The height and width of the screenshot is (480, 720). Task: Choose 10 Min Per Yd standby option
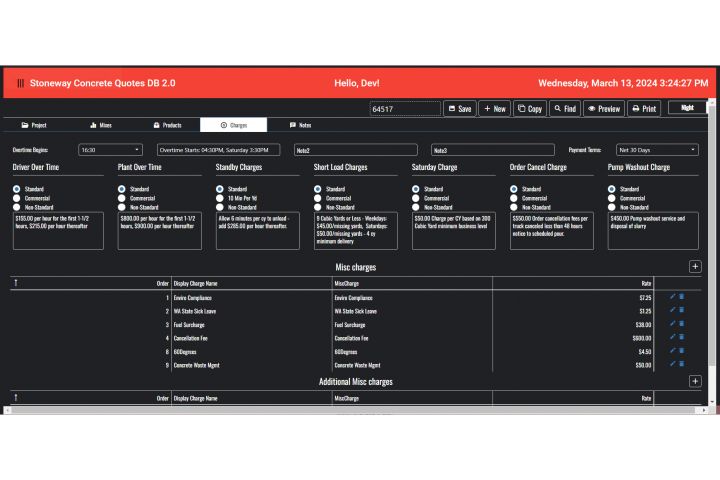219,198
